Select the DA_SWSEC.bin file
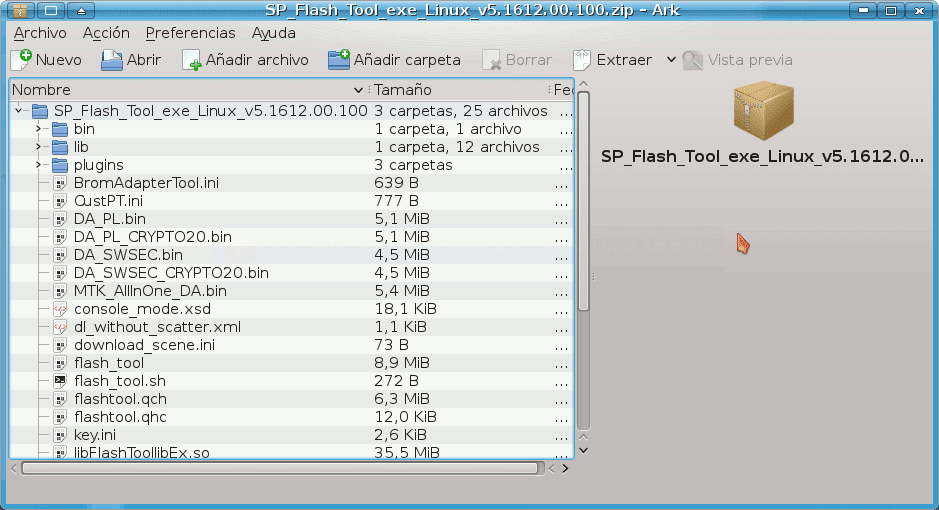The image size is (939, 510). [x=128, y=255]
